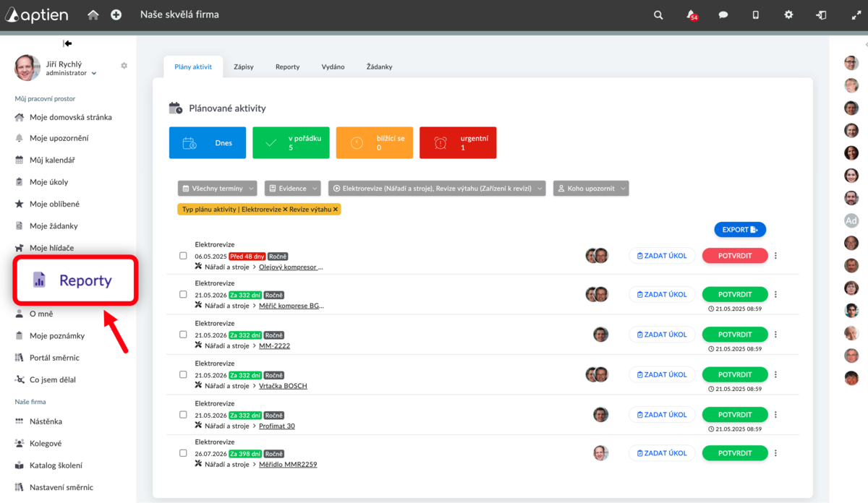Click the plus add icon in header
Image resolution: width=868 pixels, height=503 pixels.
[116, 14]
